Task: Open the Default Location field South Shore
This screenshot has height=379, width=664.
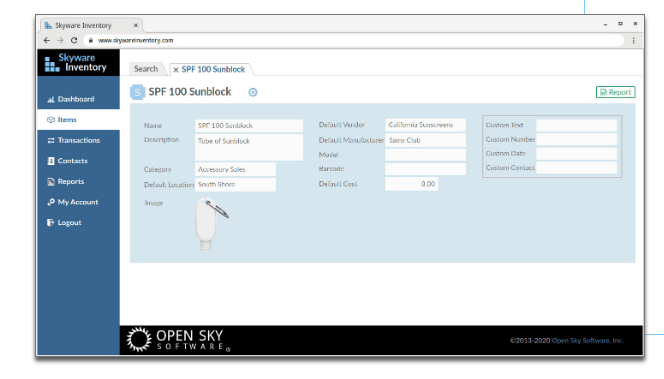Action: point(235,185)
